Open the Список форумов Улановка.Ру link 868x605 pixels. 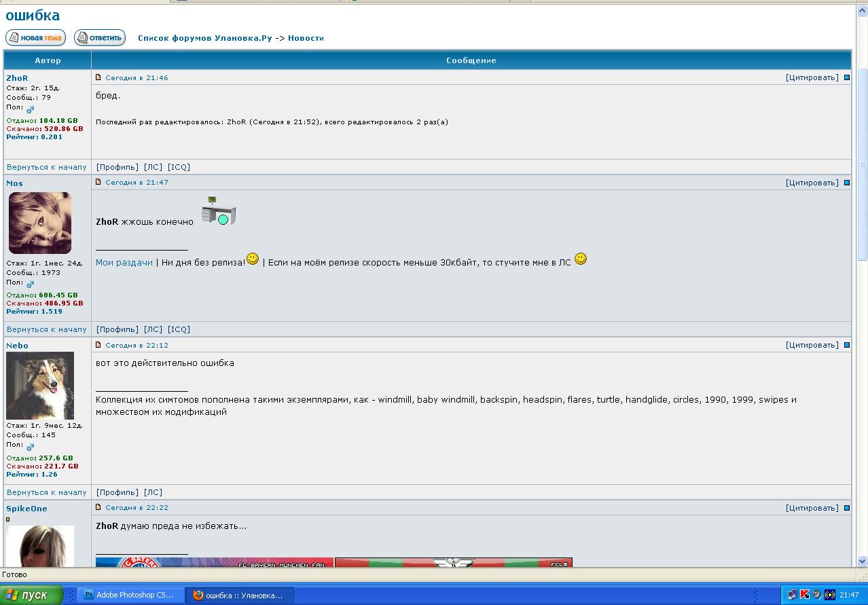coord(204,38)
